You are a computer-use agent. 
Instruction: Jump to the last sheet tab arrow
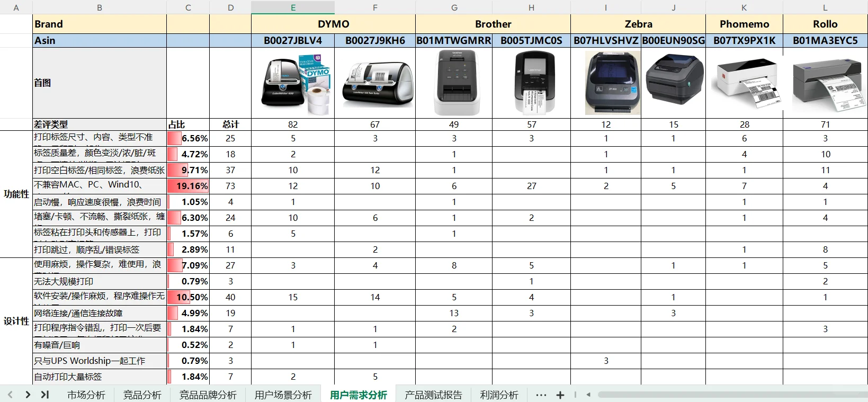coord(45,395)
